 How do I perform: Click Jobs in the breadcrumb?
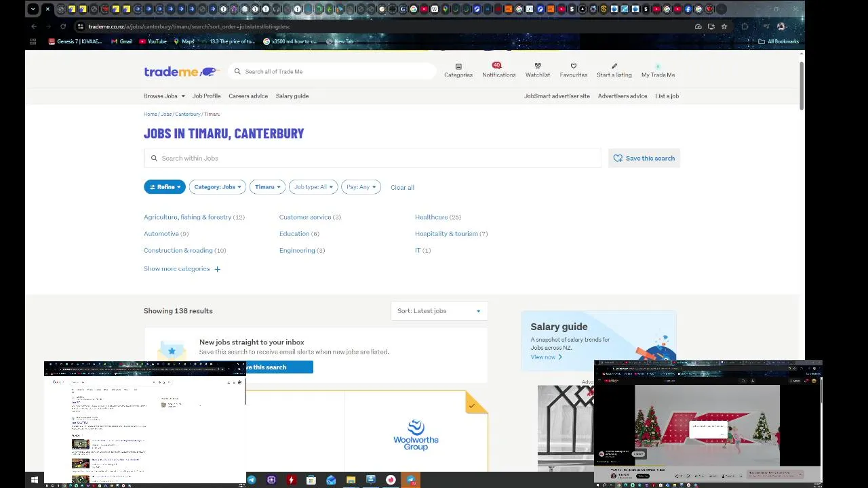166,114
